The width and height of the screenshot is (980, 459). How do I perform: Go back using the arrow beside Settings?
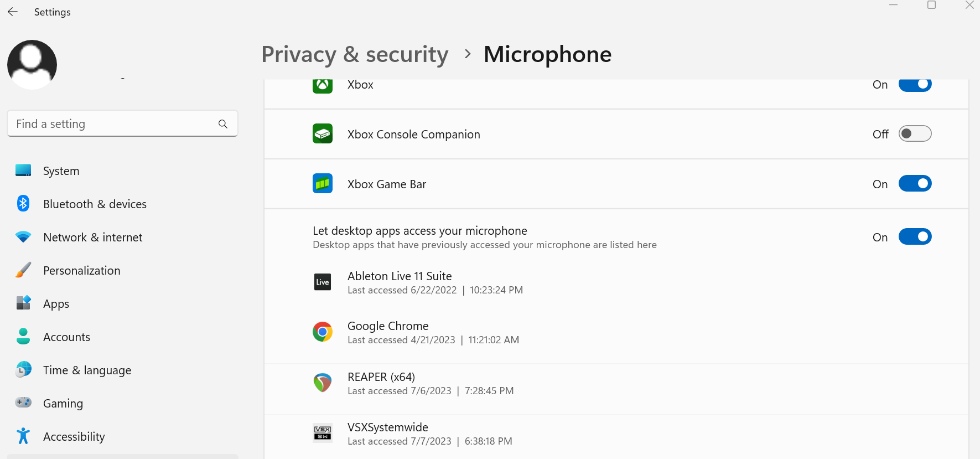13,12
